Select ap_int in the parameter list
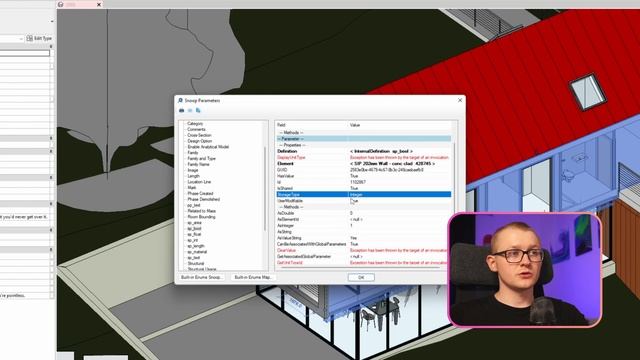This screenshot has height=360, width=640. (193, 240)
